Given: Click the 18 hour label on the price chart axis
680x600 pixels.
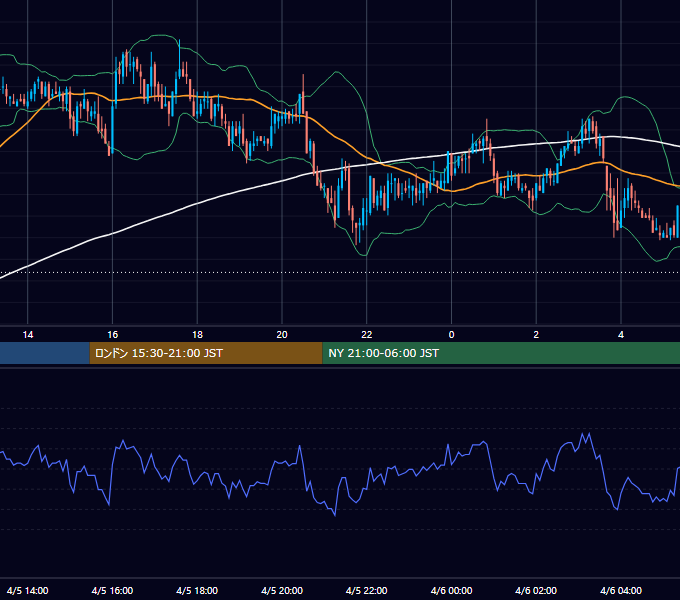Looking at the screenshot, I should (x=197, y=335).
